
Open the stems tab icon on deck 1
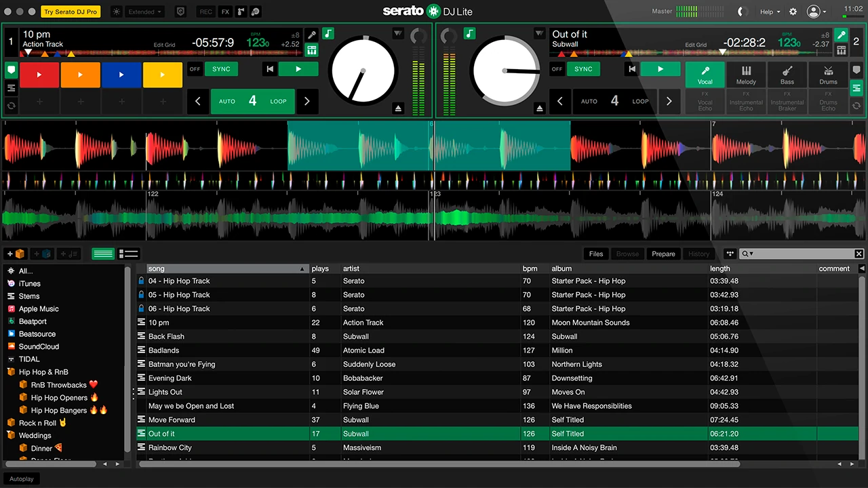(11, 88)
